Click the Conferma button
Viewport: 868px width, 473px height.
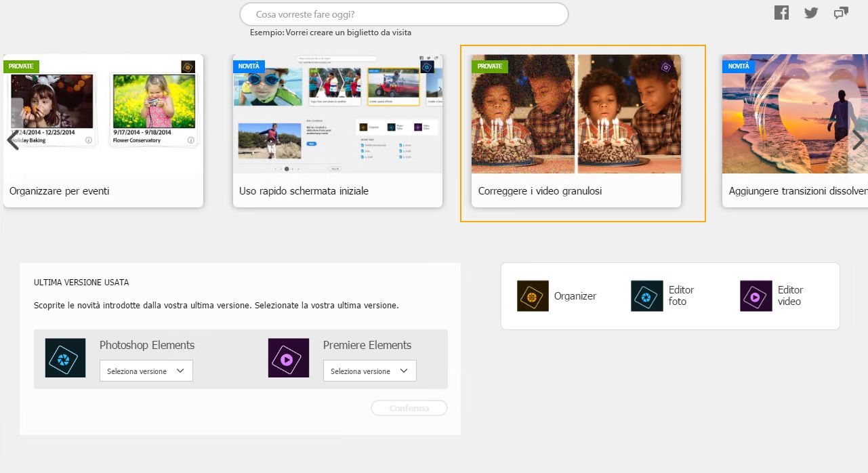point(409,408)
